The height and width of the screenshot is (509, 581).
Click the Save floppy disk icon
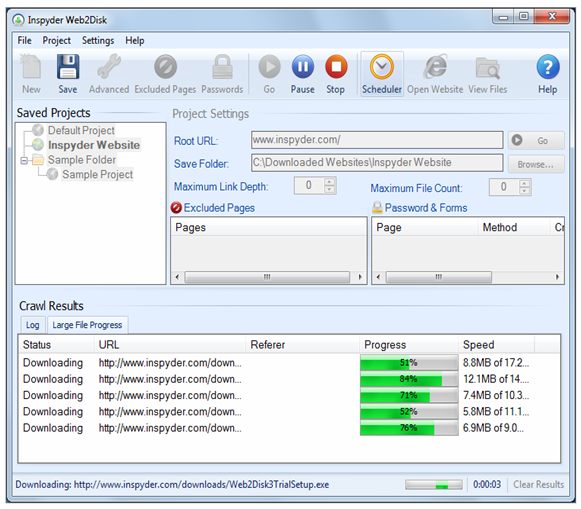(x=68, y=67)
